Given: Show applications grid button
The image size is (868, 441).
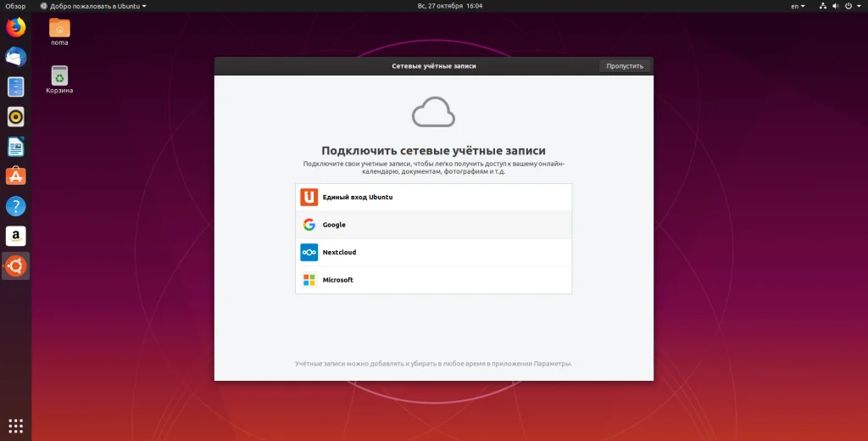Looking at the screenshot, I should pos(15,426).
